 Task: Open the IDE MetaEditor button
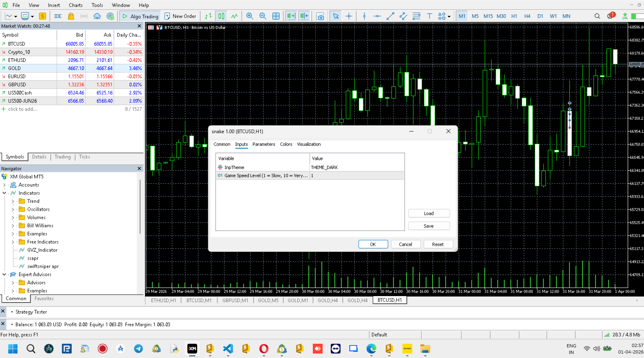coord(58,16)
